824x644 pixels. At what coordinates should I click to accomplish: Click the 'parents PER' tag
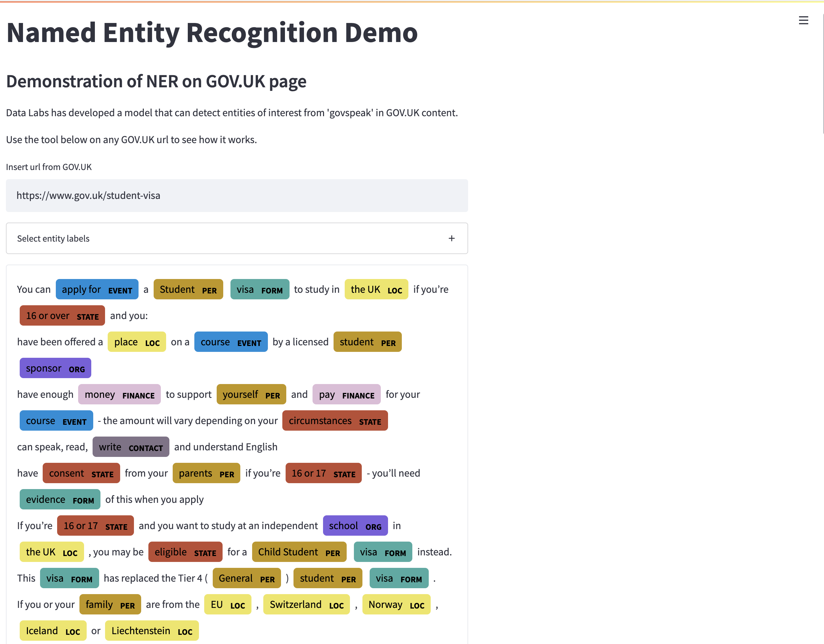pyautogui.click(x=206, y=473)
